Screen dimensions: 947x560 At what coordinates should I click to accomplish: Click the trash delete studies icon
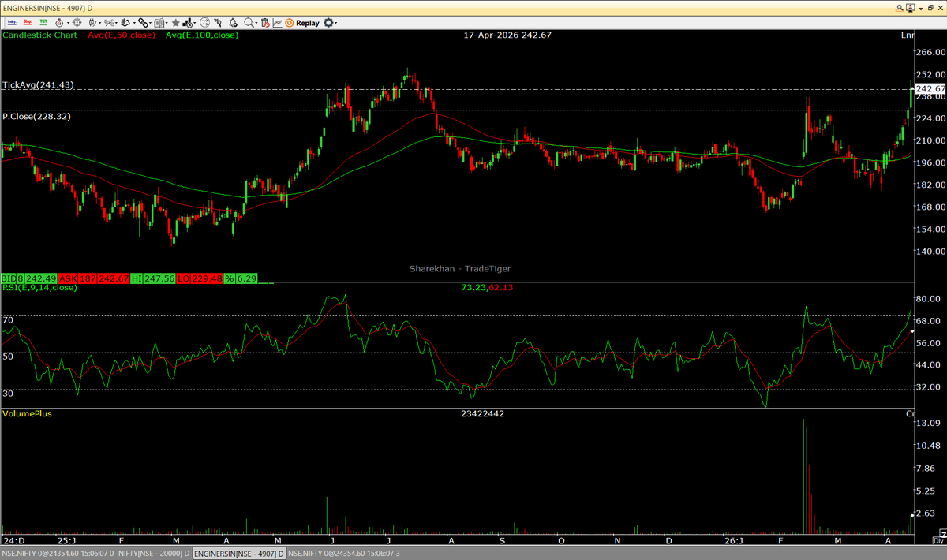click(x=265, y=23)
